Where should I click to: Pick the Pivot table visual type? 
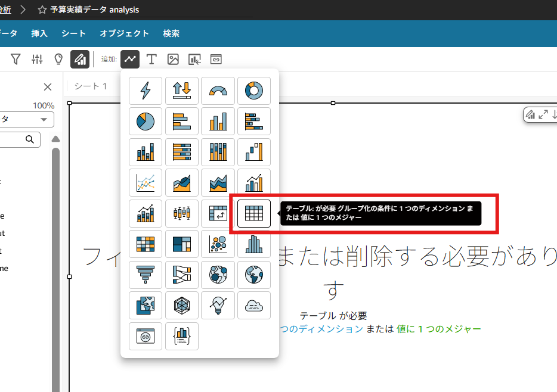218,213
